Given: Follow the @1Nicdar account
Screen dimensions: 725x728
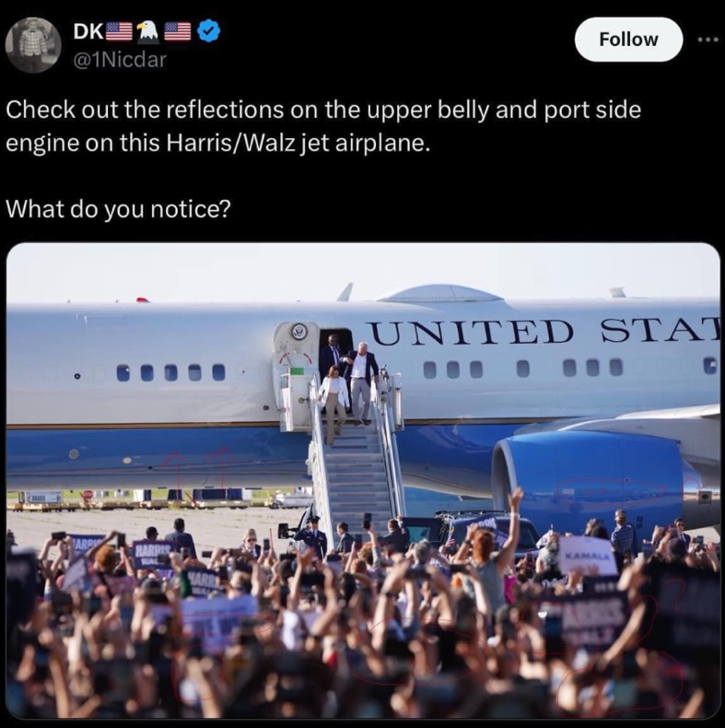Looking at the screenshot, I should pos(628,40).
